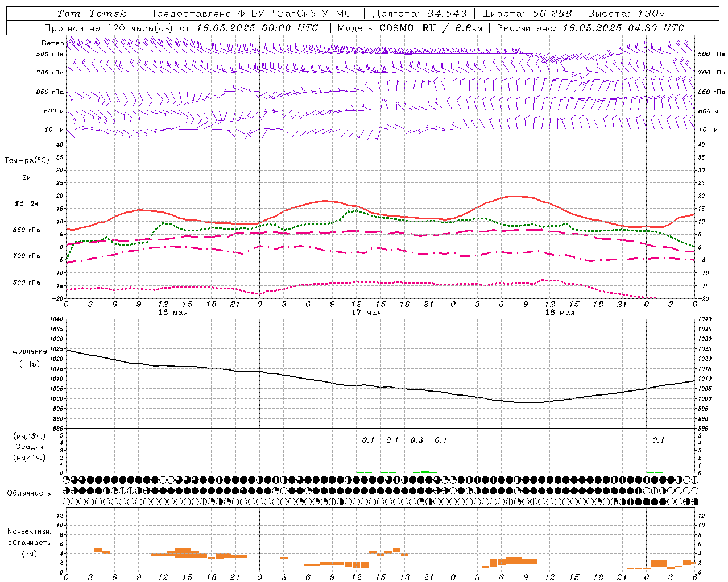The width and height of the screenshot is (728, 582).
Task: Click the Модель COSMO-RU / 6.6км text
Action: [410, 28]
